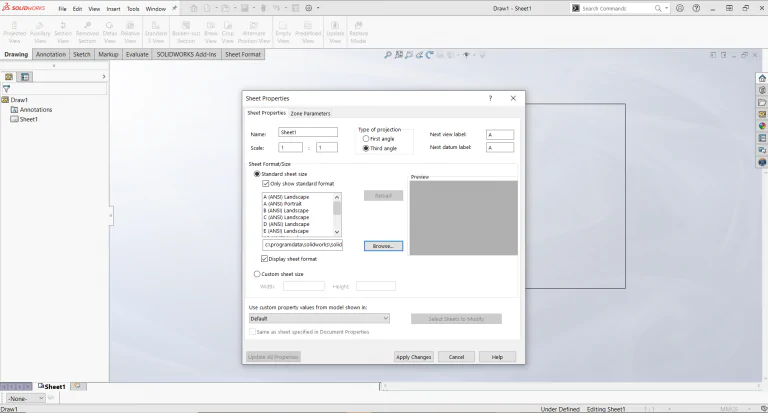The width and height of the screenshot is (768, 413).
Task: Switch to Zone Parameters tab
Action: pyautogui.click(x=311, y=113)
